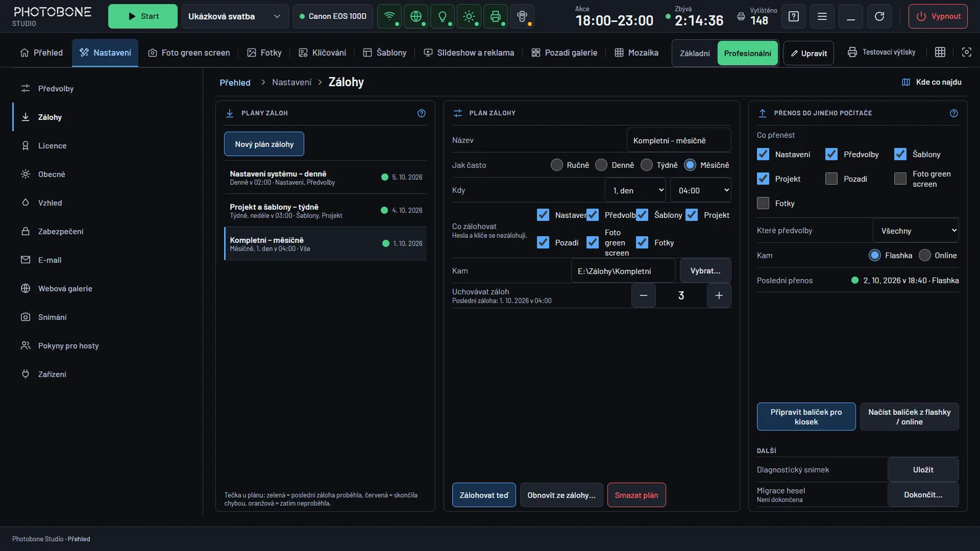
Task: Open help for Přenos do jiného počítače
Action: [x=954, y=113]
